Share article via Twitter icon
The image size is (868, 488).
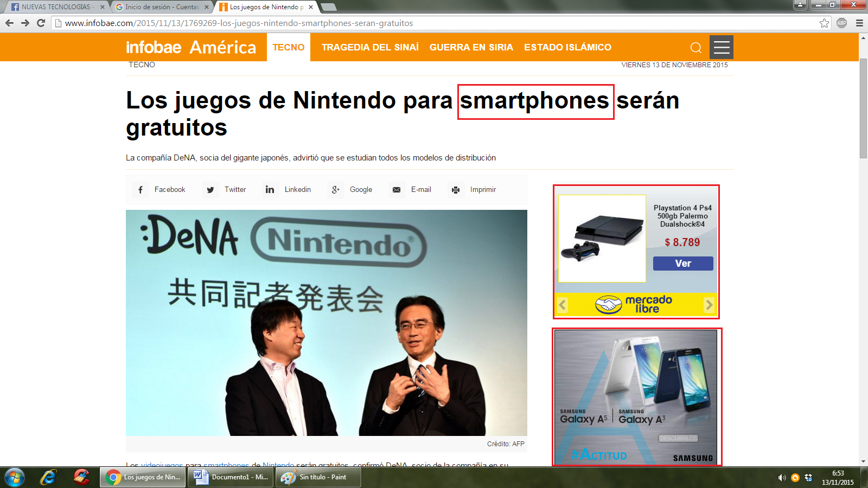(210, 190)
